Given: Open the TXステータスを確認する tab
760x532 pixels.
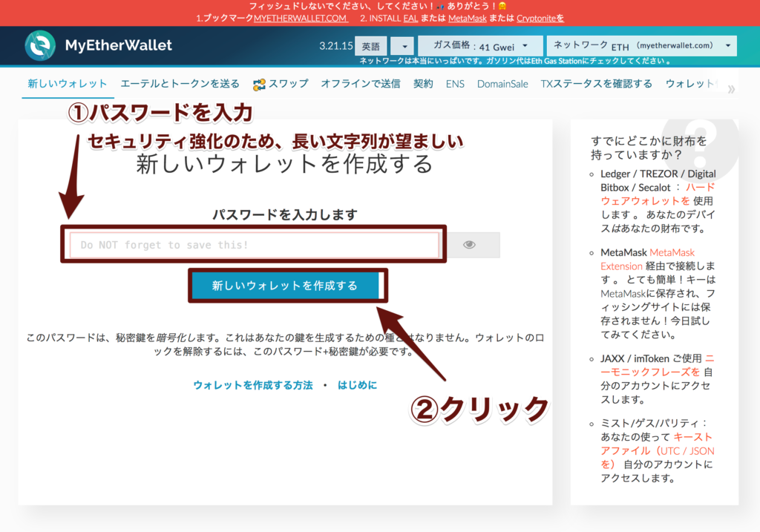Looking at the screenshot, I should (596, 84).
